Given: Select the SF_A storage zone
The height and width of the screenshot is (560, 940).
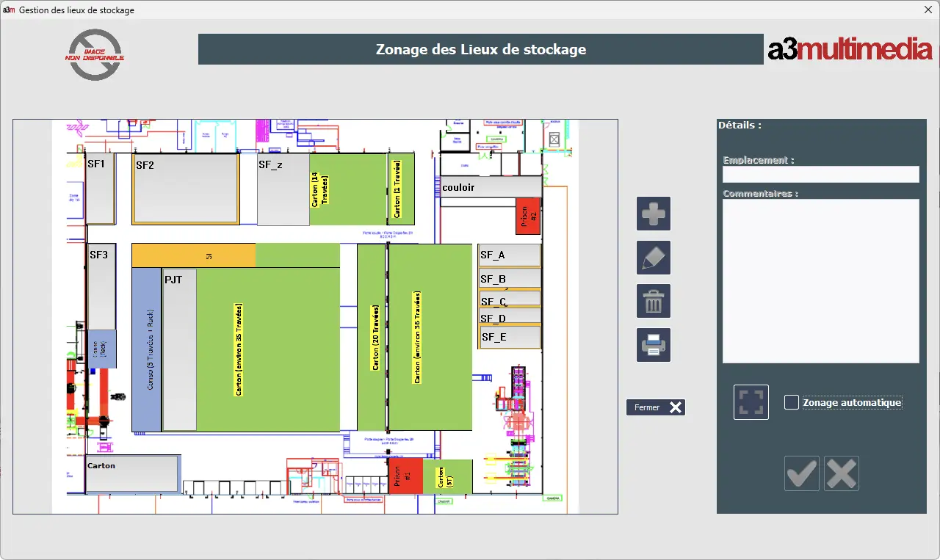Looking at the screenshot, I should [509, 255].
